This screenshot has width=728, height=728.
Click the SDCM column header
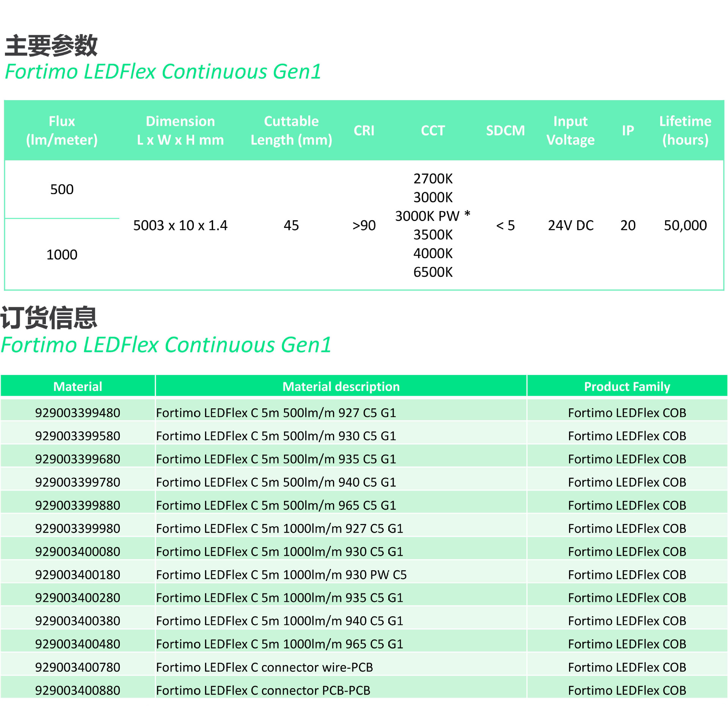[x=505, y=130]
